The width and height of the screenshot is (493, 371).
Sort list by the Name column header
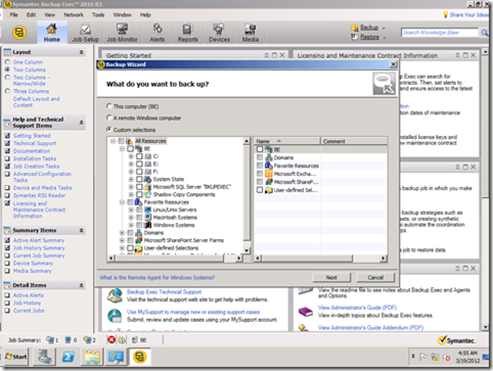tap(287, 141)
